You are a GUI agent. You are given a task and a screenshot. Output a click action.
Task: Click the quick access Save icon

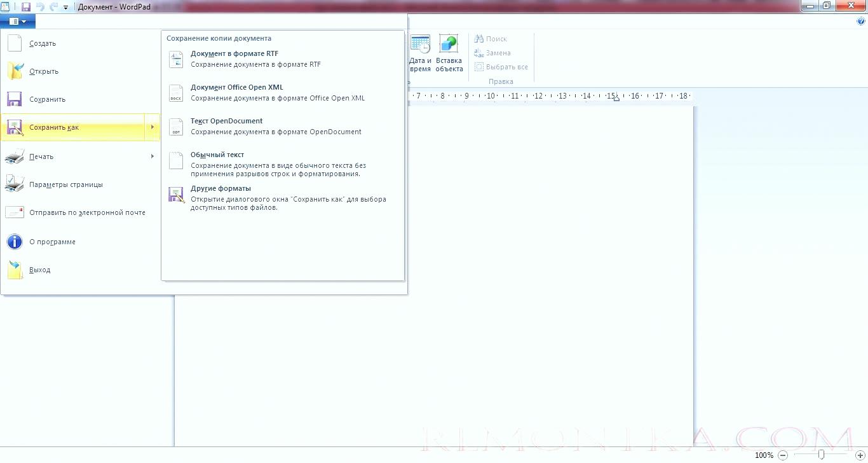tap(26, 7)
